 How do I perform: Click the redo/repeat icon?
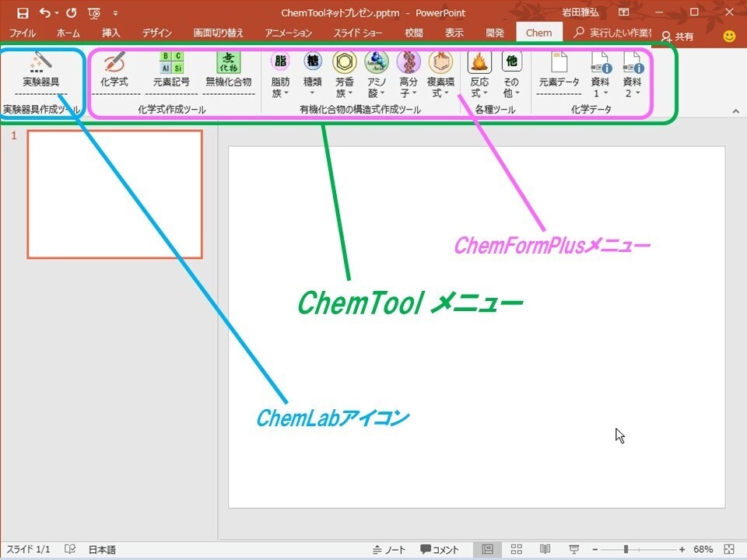pyautogui.click(x=72, y=13)
